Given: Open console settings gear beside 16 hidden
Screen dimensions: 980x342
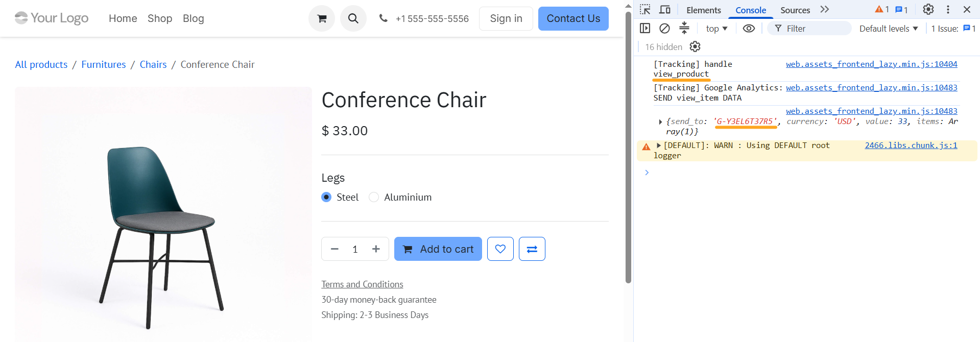Looking at the screenshot, I should point(695,46).
